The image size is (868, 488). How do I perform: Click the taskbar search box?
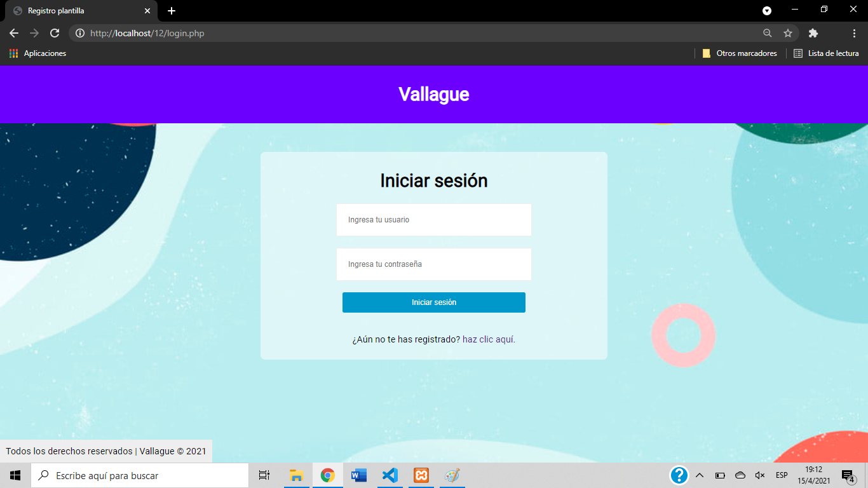140,475
